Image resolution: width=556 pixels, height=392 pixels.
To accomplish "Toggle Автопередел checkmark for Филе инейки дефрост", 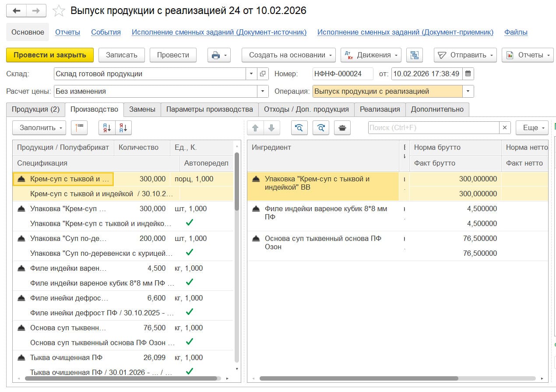I will click(x=190, y=312).
